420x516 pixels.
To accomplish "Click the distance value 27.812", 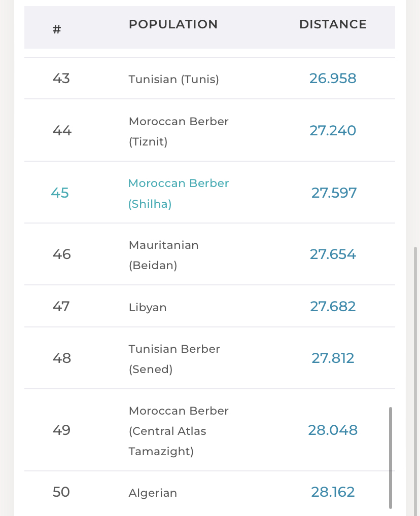I will 333,358.
